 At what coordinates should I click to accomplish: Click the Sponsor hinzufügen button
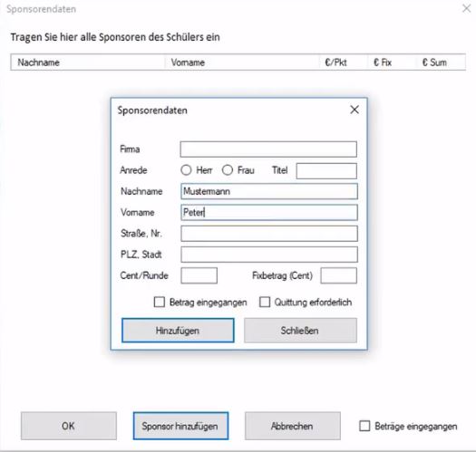click(x=180, y=426)
